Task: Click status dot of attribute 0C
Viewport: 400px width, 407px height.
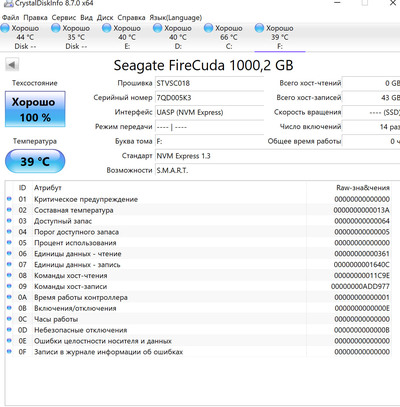Action: [x=9, y=319]
